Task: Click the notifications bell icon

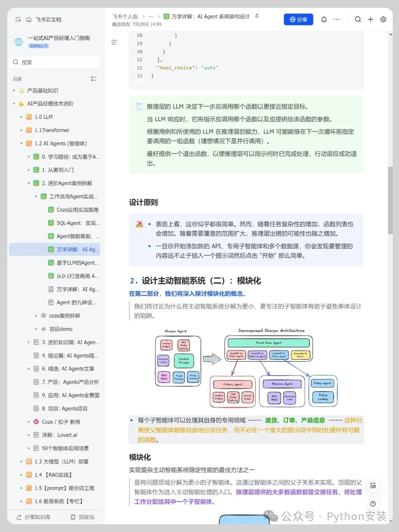Action: 324,19
